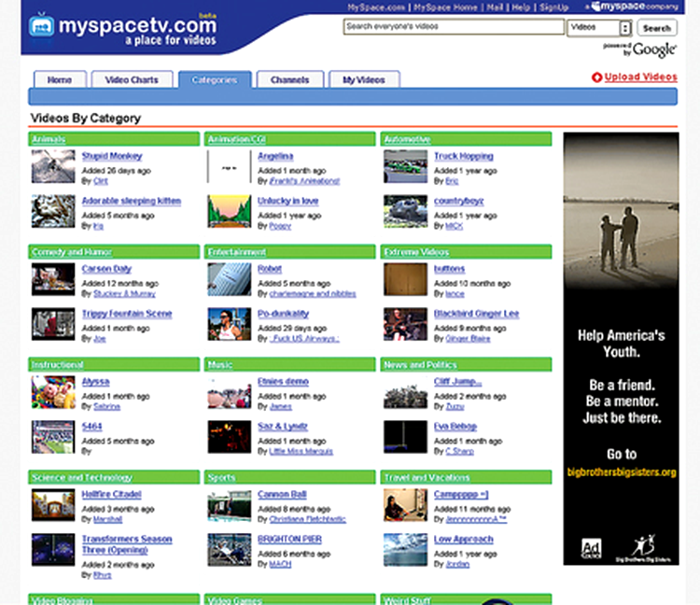Click the Blackbird Ginger Lee thumbnail

(405, 324)
